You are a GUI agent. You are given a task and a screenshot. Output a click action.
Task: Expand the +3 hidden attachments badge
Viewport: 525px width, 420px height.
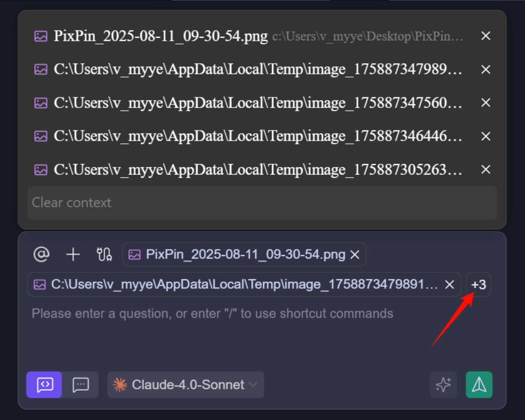point(478,284)
